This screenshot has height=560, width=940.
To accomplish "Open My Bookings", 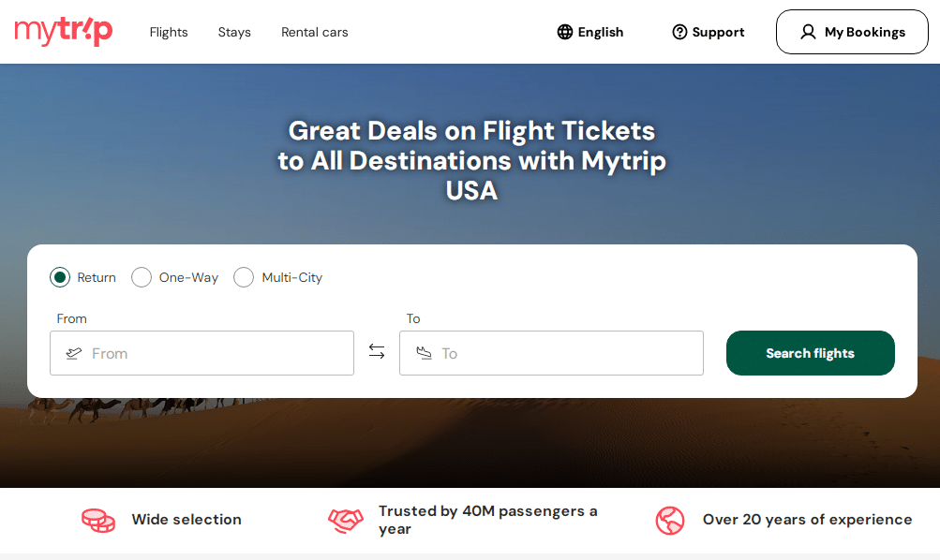I will point(853,32).
